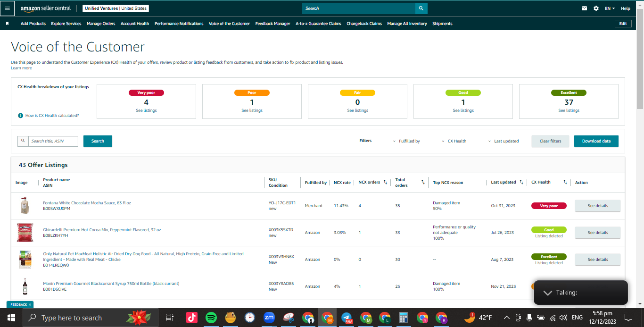Open Zoom from the taskbar

269,318
